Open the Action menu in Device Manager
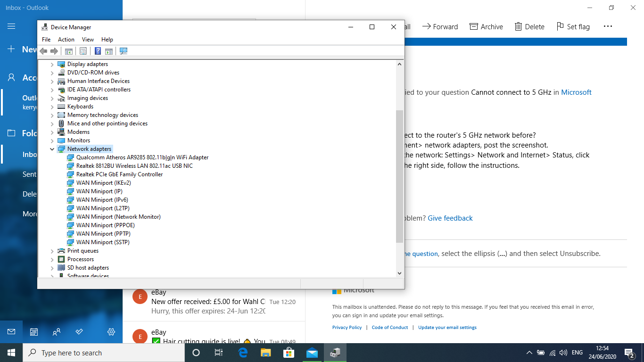644x362 pixels. click(x=66, y=40)
